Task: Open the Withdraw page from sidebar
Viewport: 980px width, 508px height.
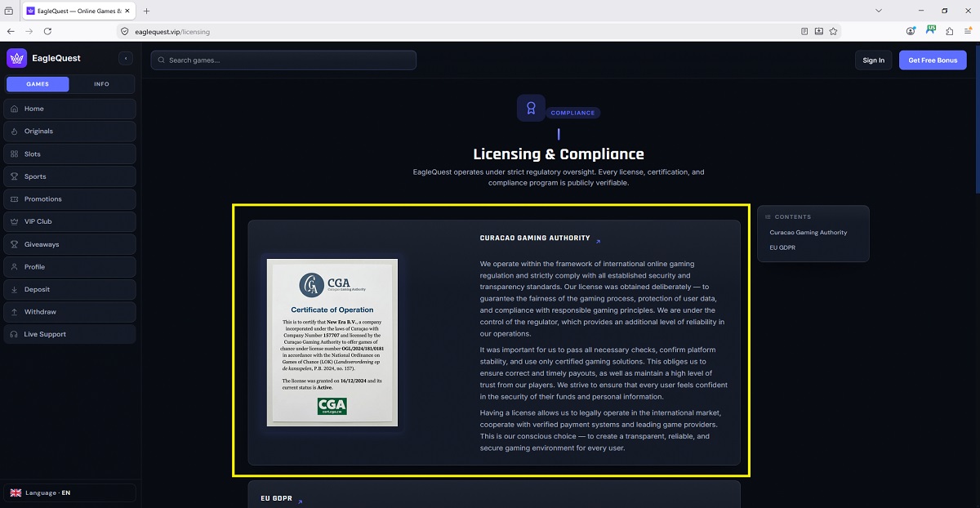Action: [69, 312]
